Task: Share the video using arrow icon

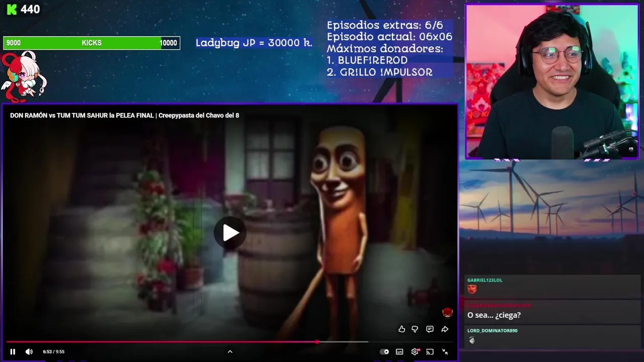Action: click(x=445, y=329)
